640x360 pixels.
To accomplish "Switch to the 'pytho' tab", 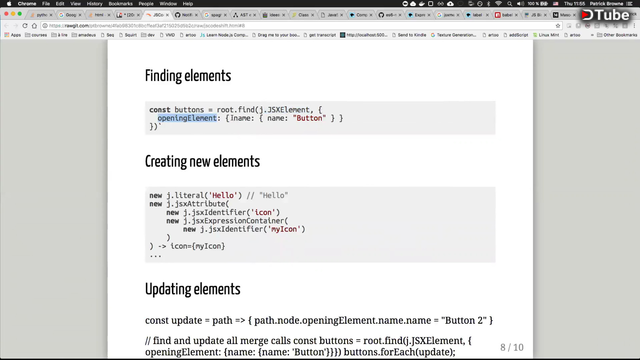I will (40, 15).
